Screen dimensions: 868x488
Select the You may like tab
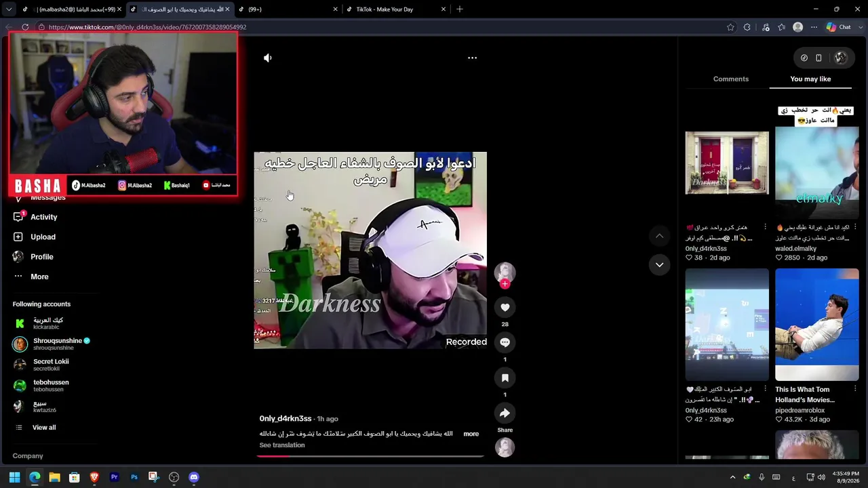(810, 79)
